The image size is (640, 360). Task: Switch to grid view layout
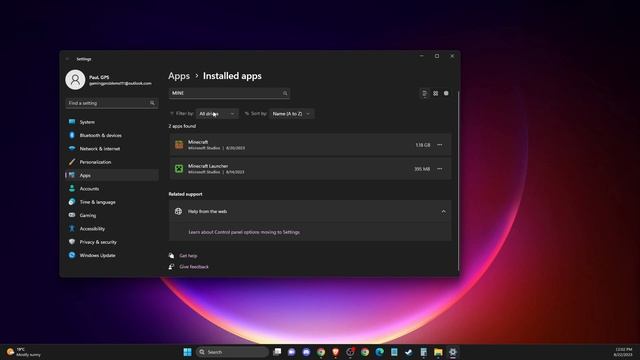pos(436,93)
